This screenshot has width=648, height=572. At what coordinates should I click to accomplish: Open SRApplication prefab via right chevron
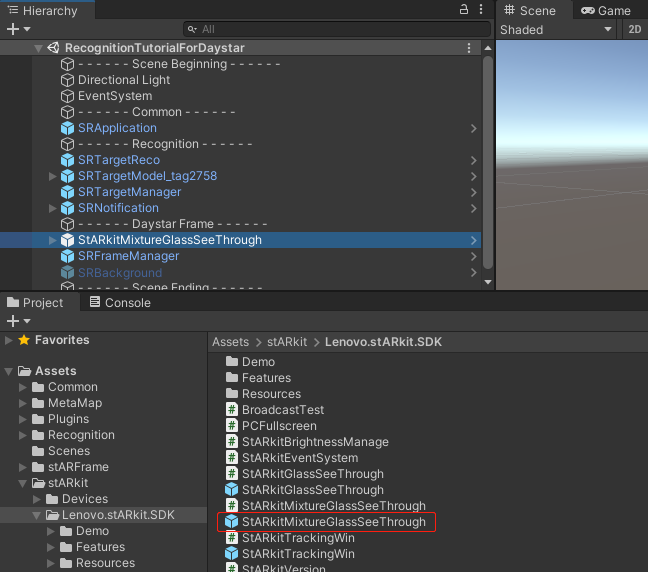[x=474, y=129]
